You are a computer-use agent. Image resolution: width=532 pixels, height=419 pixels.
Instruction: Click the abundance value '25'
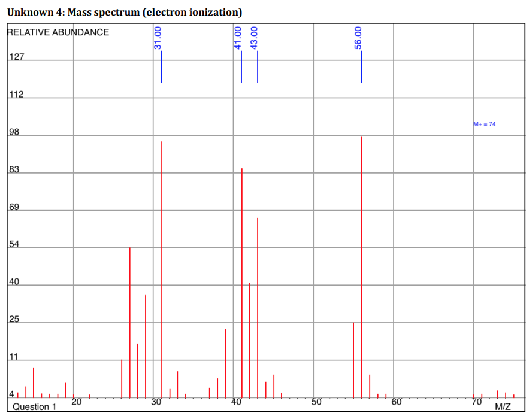pyautogui.click(x=14, y=319)
